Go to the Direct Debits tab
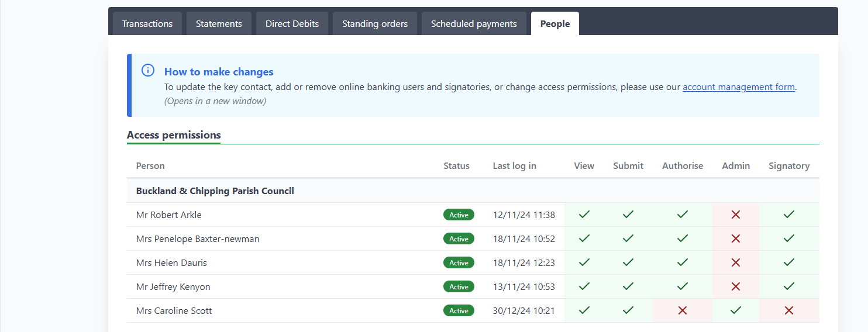Image resolution: width=868 pixels, height=332 pixels. click(x=292, y=24)
